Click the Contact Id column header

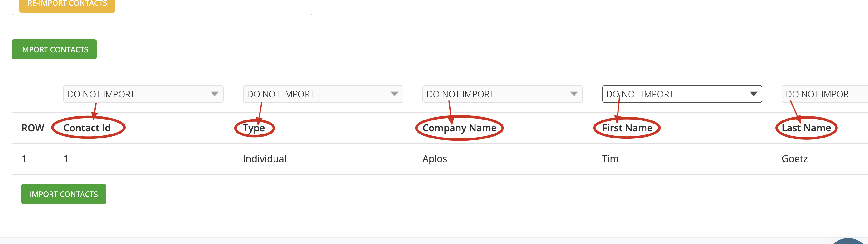pyautogui.click(x=87, y=128)
